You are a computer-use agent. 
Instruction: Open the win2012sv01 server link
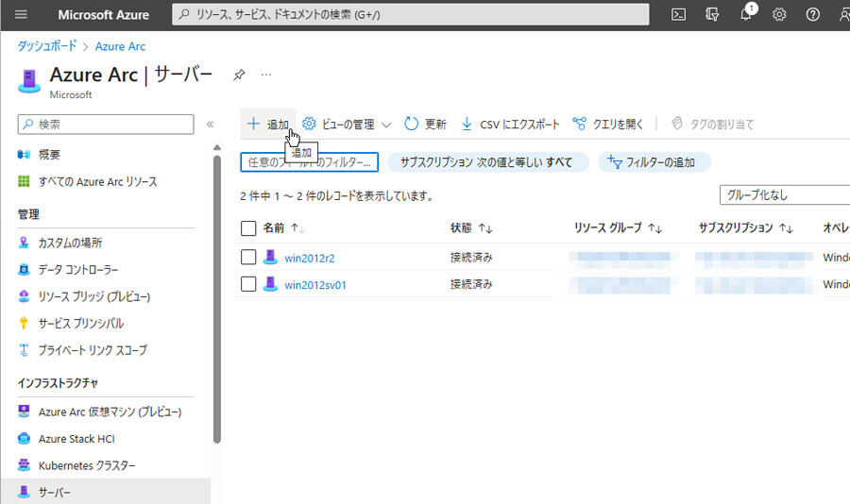[315, 285]
